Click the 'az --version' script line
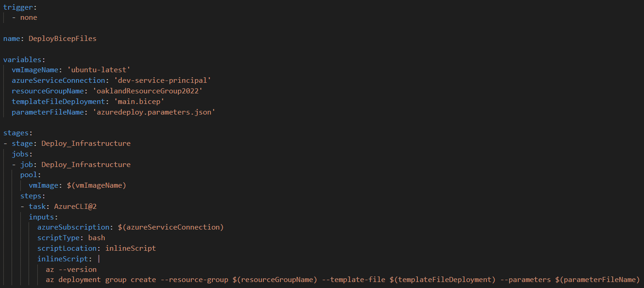Viewport: 644px width, 288px height. pos(71,270)
